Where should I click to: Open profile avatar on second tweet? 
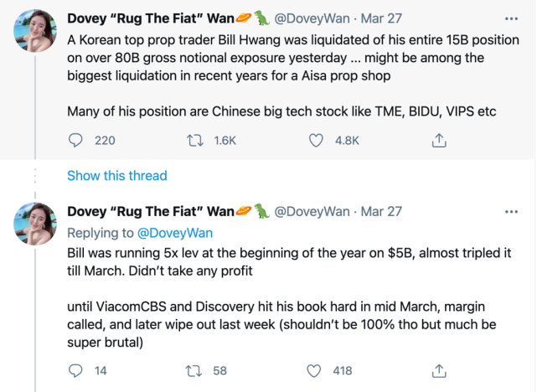click(34, 229)
